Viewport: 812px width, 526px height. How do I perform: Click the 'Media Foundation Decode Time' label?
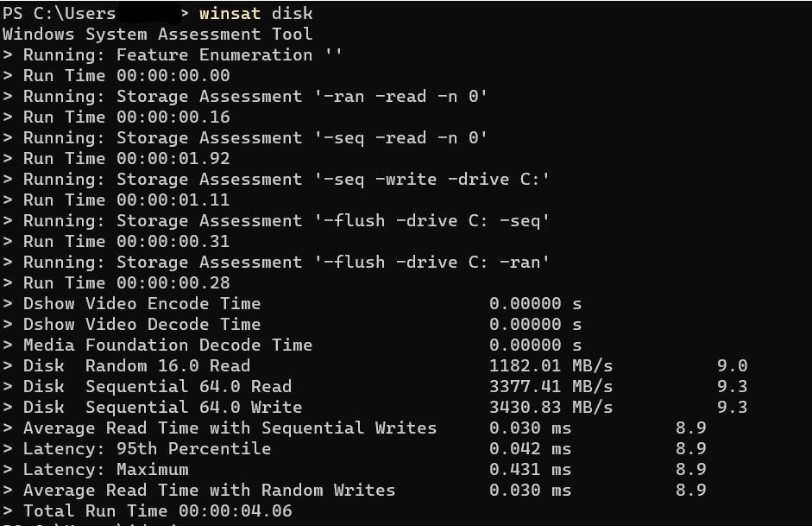167,345
